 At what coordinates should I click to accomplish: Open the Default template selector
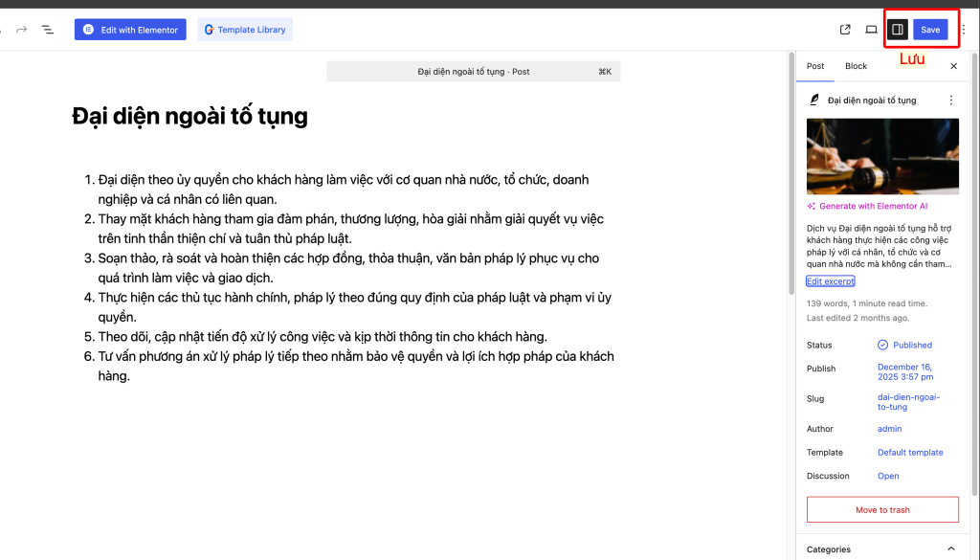[910, 453]
